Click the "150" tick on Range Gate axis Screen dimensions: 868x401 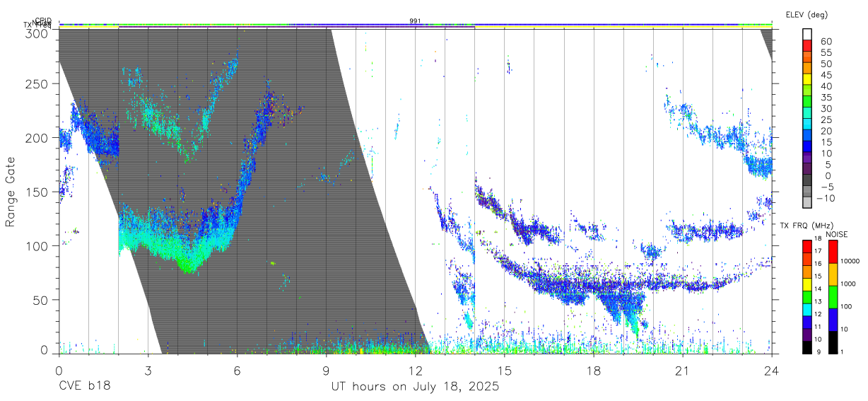(37, 192)
